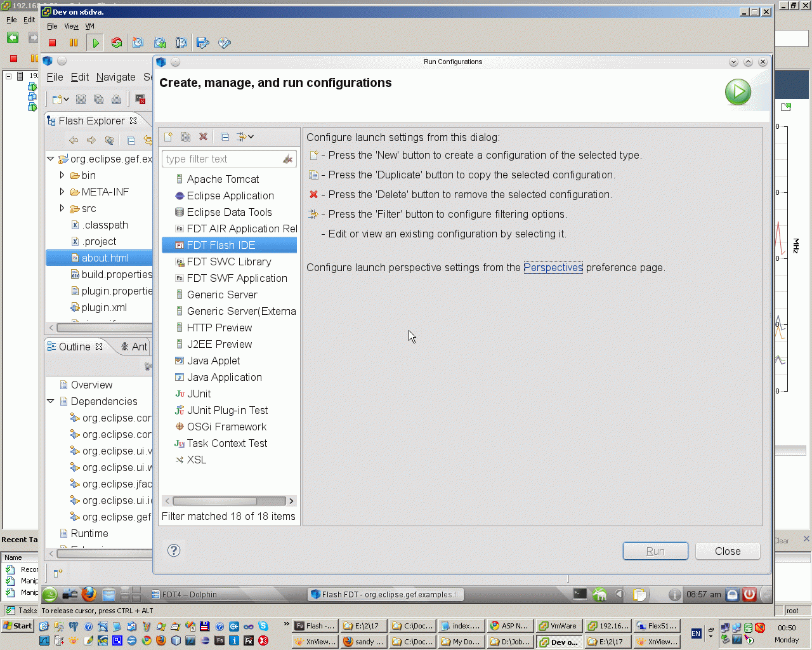Follow the Perspectives preference page link
The image size is (812, 650).
pyautogui.click(x=553, y=267)
